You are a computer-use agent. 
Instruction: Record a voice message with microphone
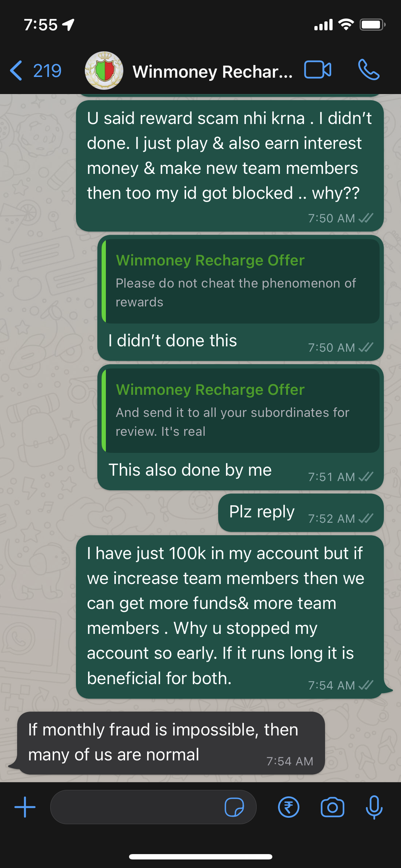374,807
